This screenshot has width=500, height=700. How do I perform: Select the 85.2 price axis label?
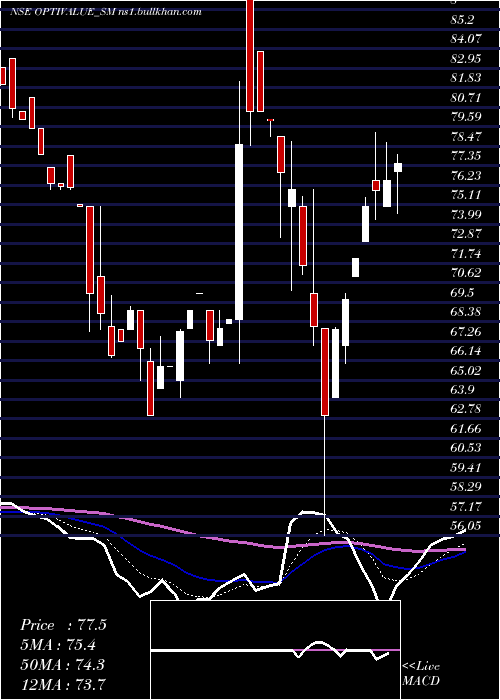[x=462, y=20]
